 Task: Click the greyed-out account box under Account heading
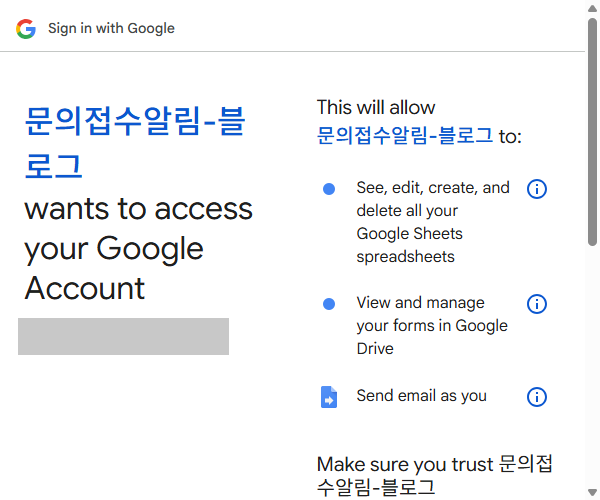(123, 336)
